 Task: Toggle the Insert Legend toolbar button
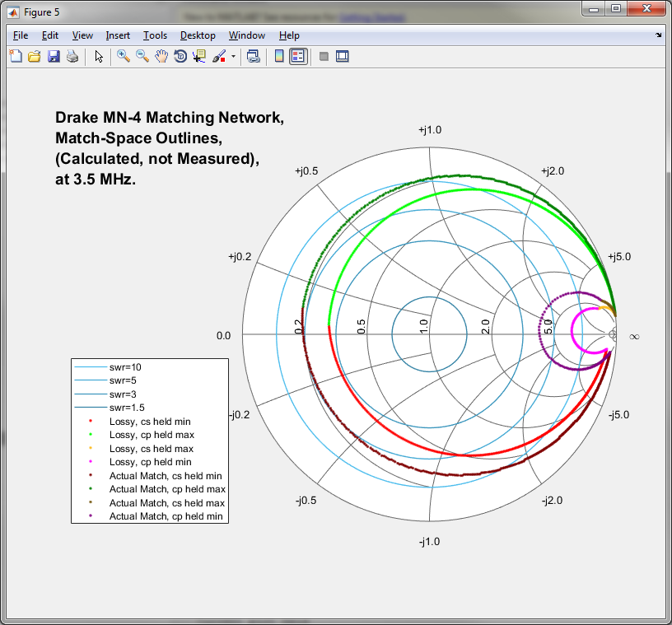pos(298,56)
